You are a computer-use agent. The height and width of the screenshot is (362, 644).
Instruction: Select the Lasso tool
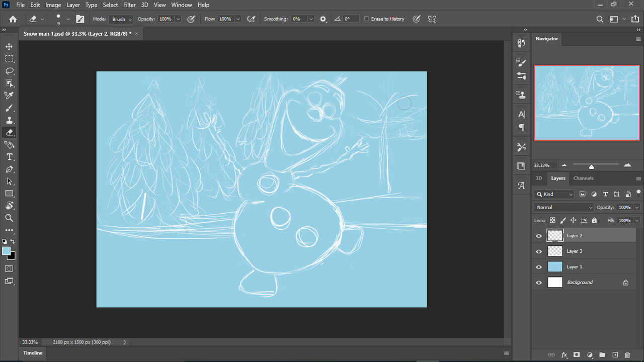pos(9,71)
